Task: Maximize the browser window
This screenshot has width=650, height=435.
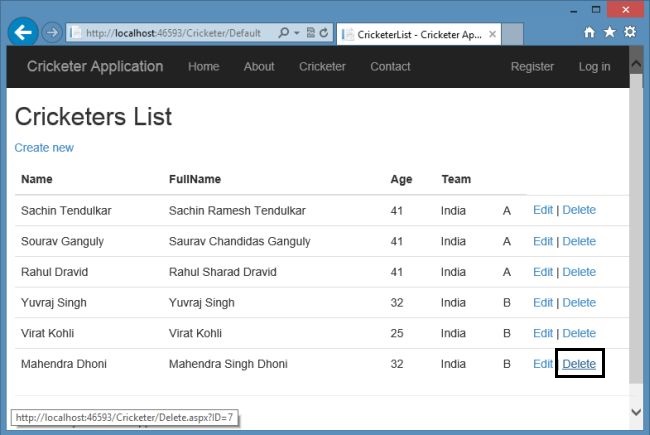Action: tap(596, 10)
